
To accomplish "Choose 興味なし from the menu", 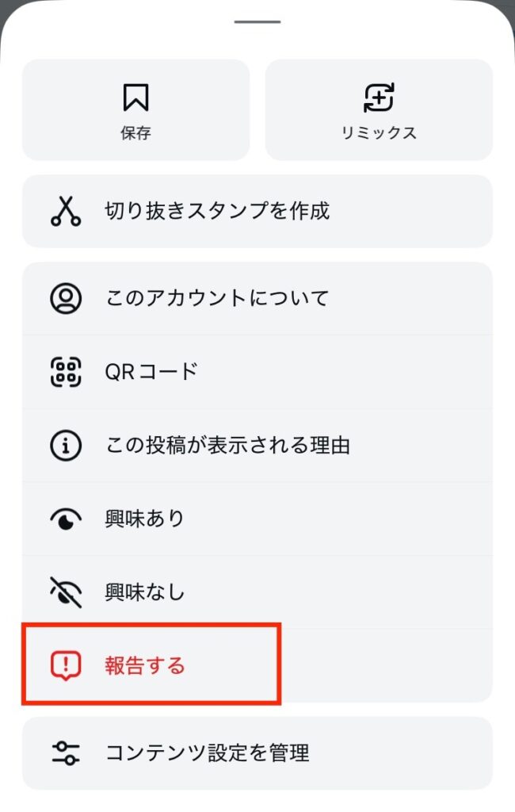I will coord(145,592).
